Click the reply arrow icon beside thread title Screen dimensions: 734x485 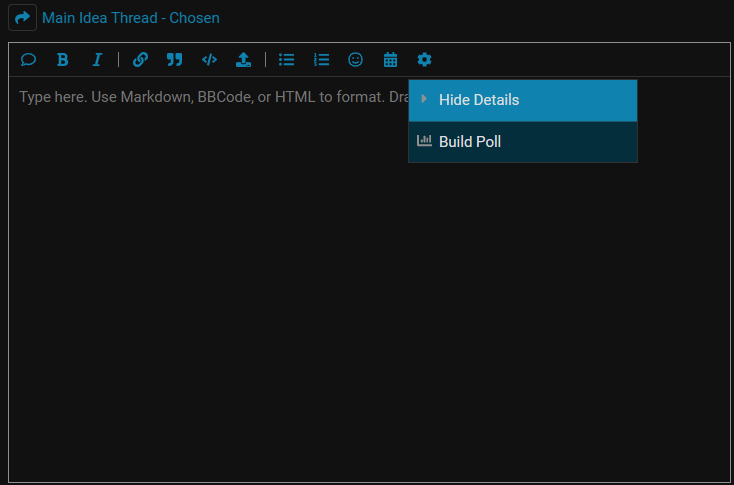pyautogui.click(x=22, y=18)
